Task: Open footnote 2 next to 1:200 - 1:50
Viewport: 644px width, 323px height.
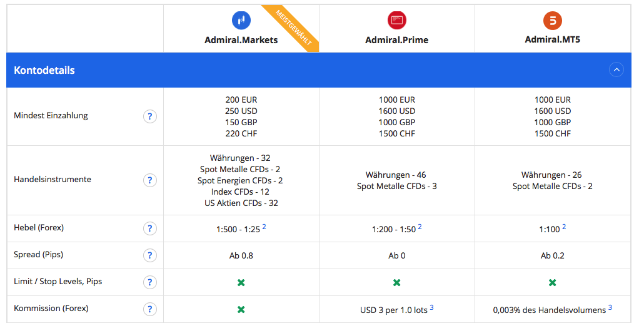Action: pos(420,227)
